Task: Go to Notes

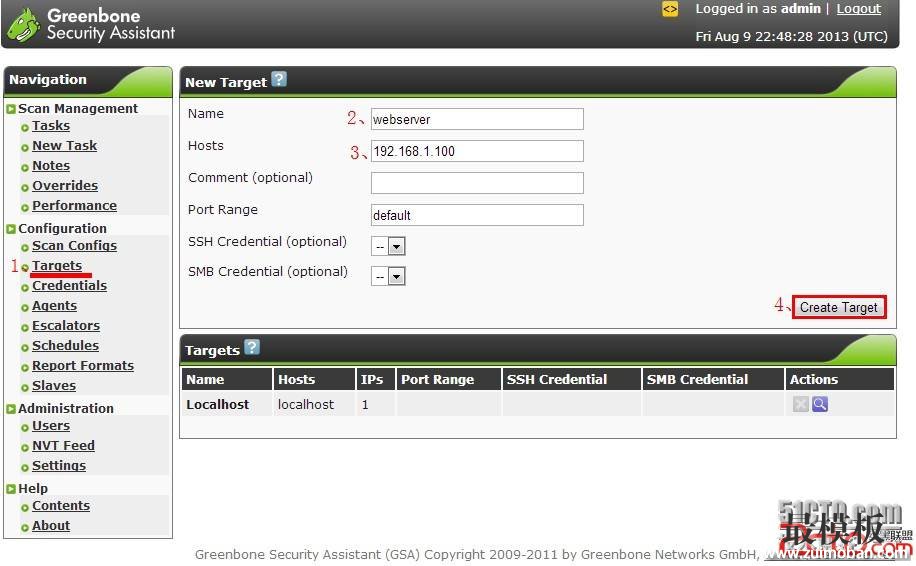Action: 51,165
